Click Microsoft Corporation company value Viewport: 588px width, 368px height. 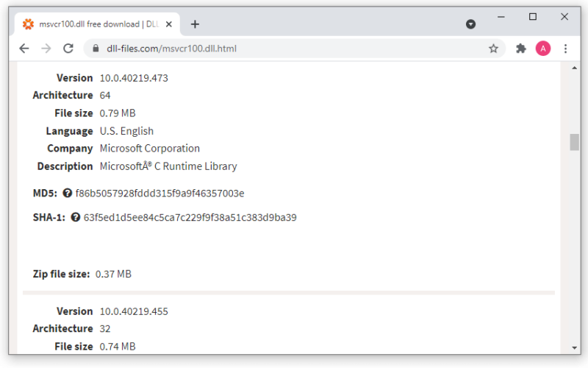[x=150, y=149]
